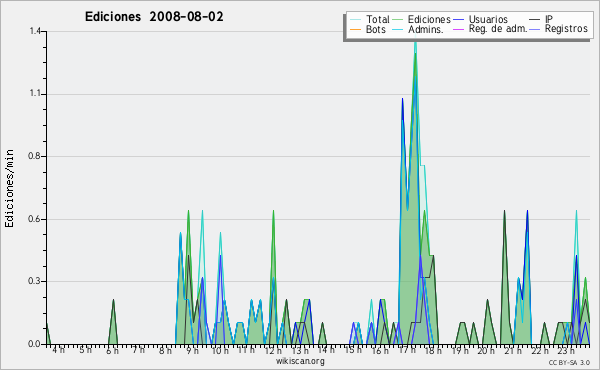
Task: Click the '4 h' x-axis label
Action: coord(59,350)
